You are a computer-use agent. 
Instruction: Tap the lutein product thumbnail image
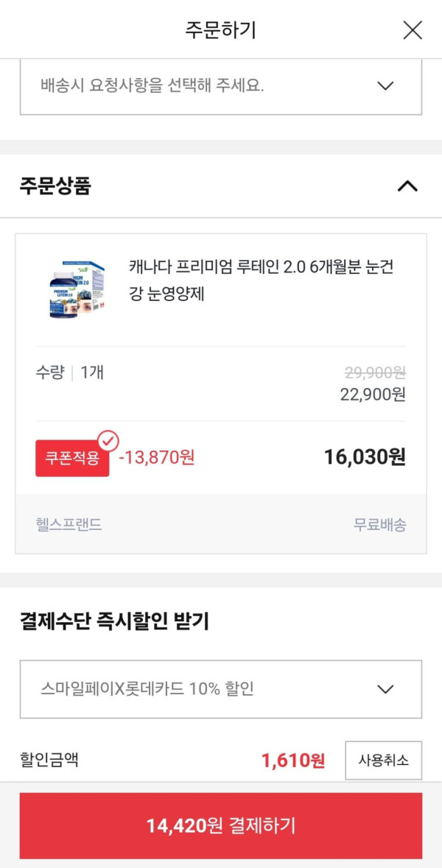tap(73, 288)
